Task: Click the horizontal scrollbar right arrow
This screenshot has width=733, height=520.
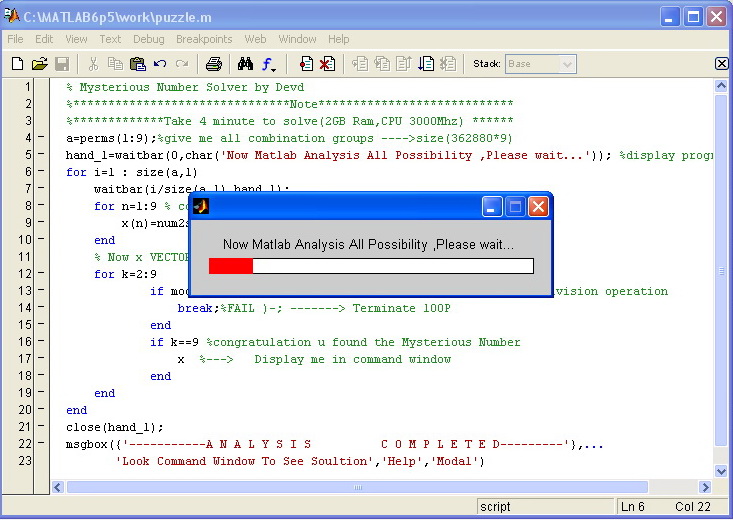Action: 705,487
